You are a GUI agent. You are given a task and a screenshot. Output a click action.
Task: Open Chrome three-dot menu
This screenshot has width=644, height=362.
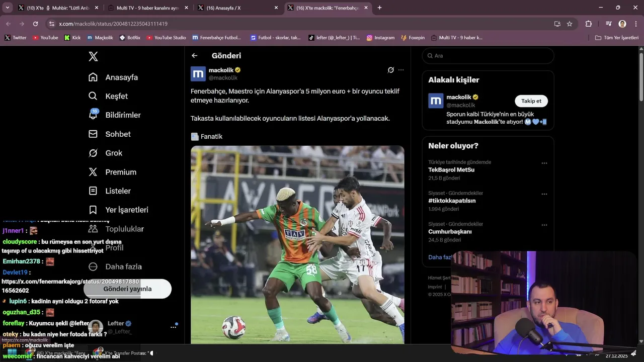point(636,24)
